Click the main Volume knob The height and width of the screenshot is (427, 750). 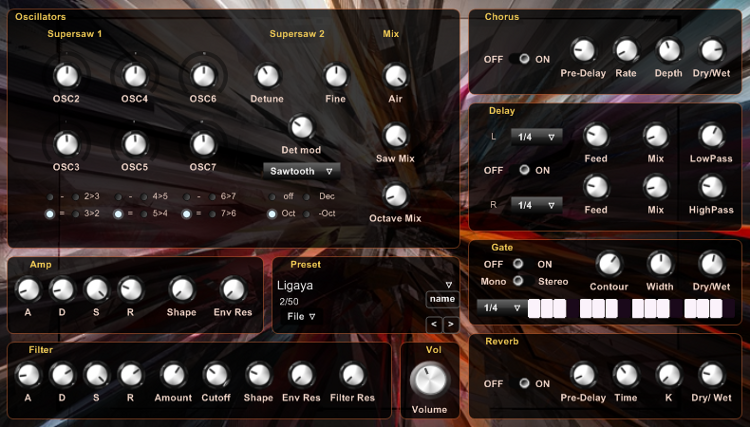(429, 380)
